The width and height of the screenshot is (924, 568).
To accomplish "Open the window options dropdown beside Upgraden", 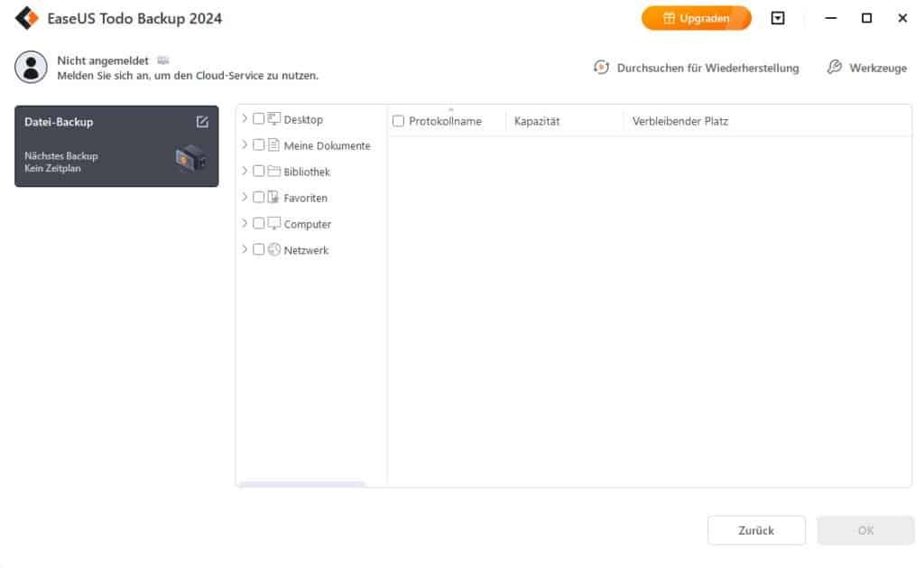I will pos(777,17).
